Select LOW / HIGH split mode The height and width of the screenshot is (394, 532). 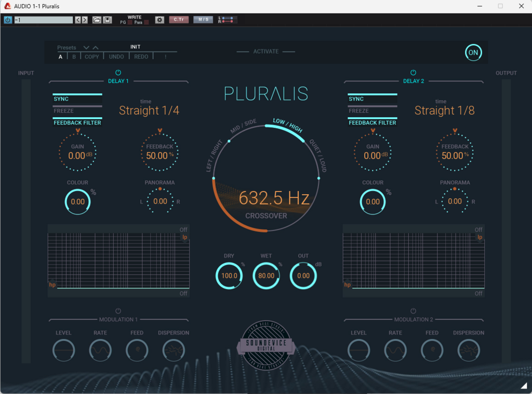288,125
